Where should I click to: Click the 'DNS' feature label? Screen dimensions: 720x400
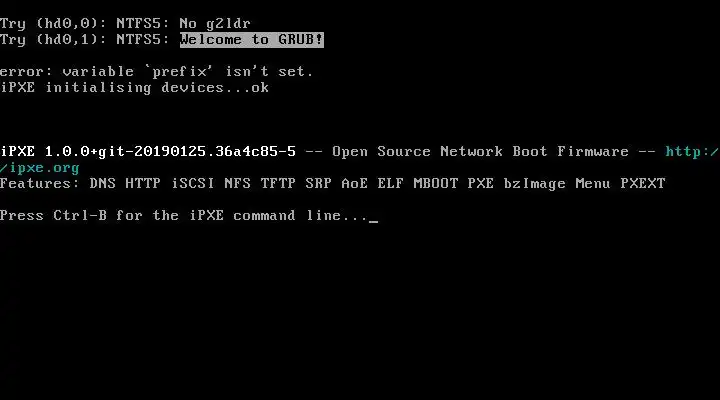(102, 184)
